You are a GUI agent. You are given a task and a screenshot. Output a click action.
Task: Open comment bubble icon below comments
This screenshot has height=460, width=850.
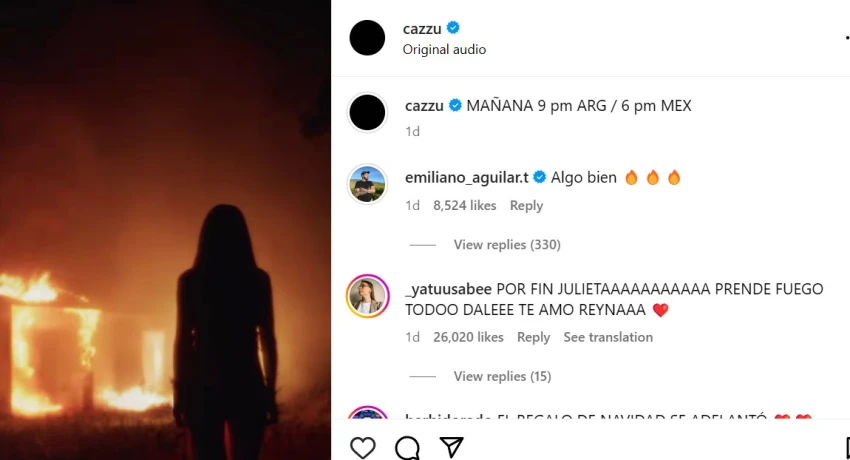click(x=407, y=448)
